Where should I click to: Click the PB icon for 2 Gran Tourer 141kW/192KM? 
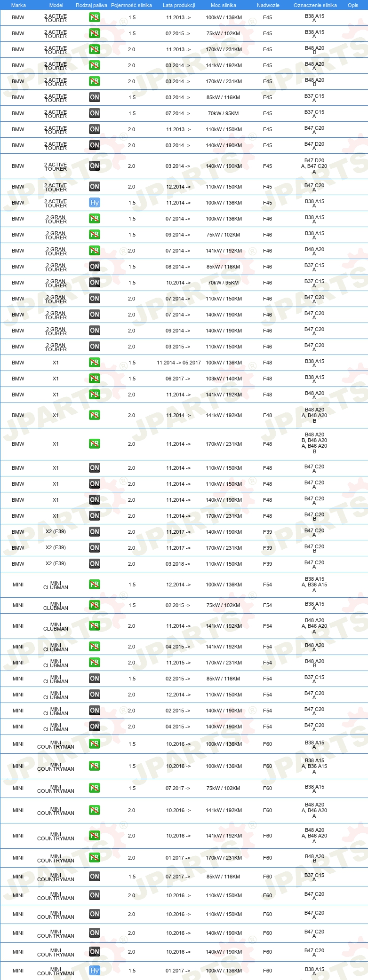point(95,251)
